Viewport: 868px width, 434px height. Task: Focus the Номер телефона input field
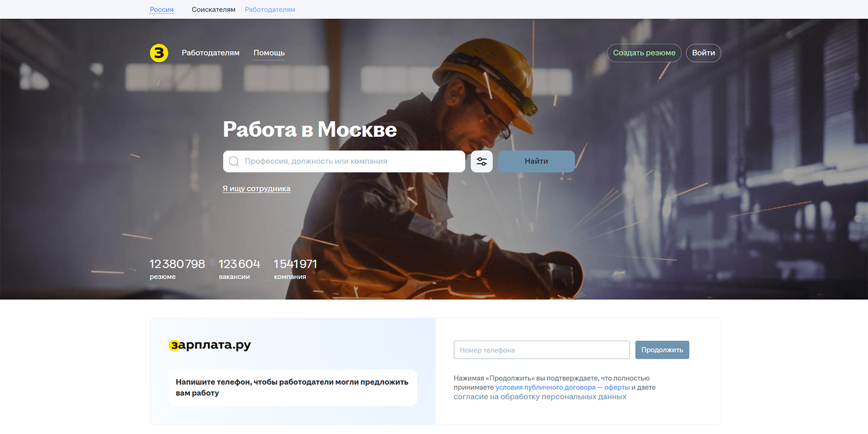pos(542,350)
